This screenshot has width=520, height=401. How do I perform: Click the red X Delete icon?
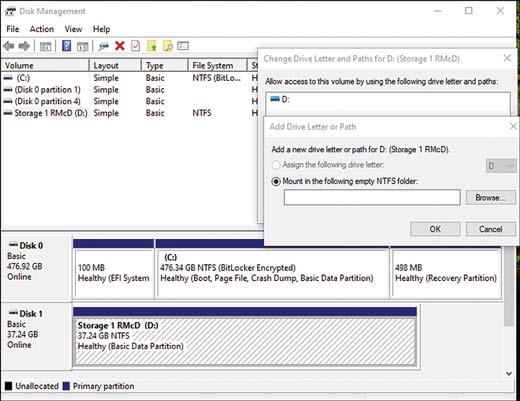coord(120,46)
